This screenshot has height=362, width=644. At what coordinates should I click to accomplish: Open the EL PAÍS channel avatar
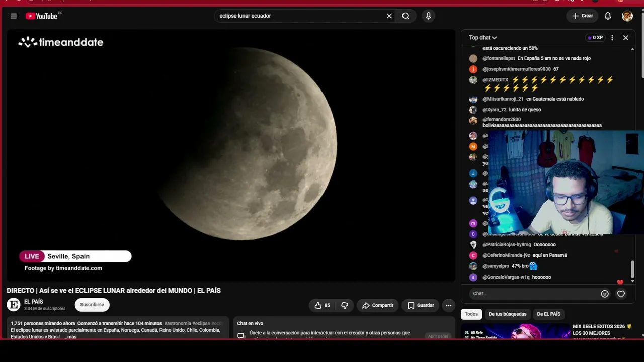[14, 305]
